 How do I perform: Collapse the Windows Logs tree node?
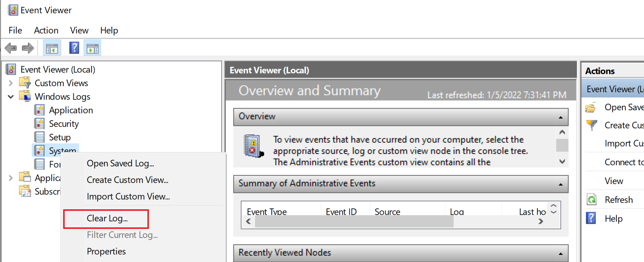(x=11, y=96)
